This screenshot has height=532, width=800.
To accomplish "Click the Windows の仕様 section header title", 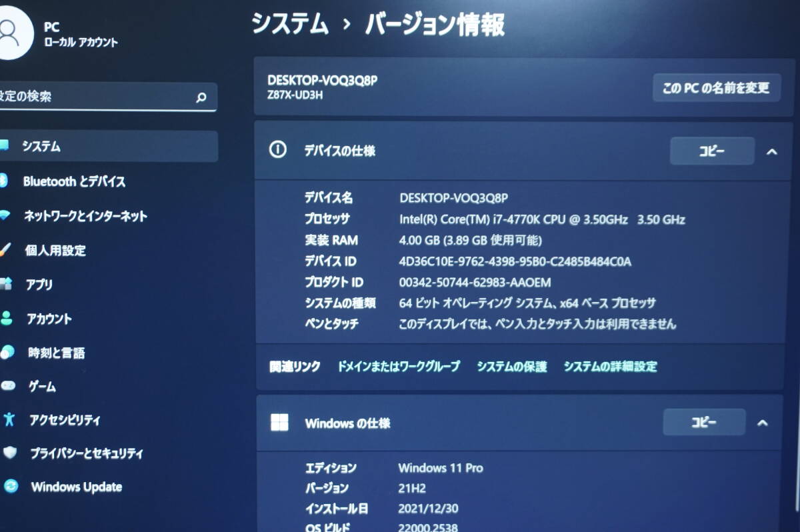I will 347,423.
